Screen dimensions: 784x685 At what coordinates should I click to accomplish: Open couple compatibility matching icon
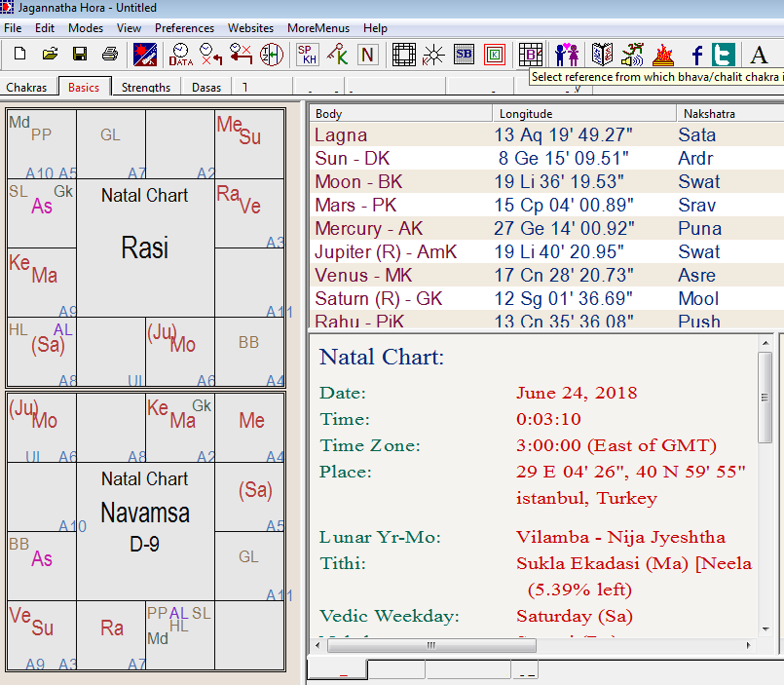click(567, 54)
